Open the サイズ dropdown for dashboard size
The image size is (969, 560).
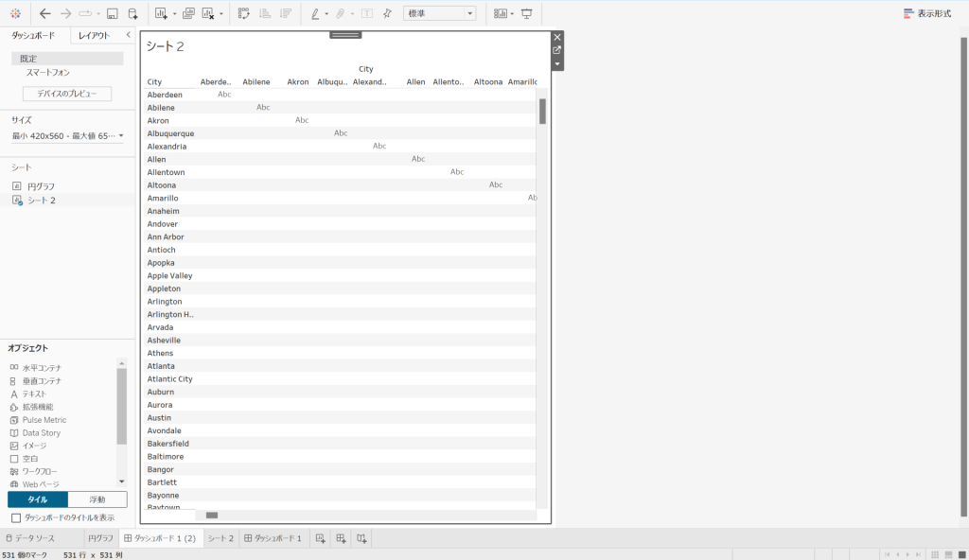[67, 136]
